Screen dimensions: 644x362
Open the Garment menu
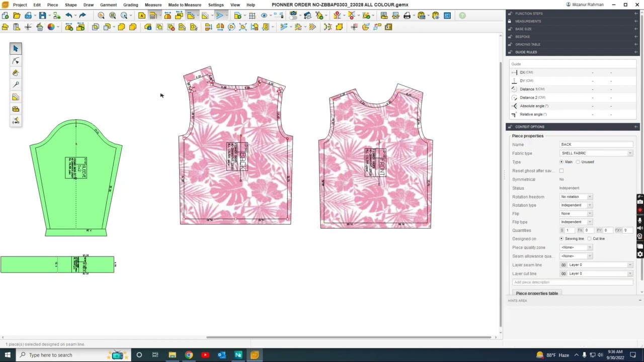(108, 5)
